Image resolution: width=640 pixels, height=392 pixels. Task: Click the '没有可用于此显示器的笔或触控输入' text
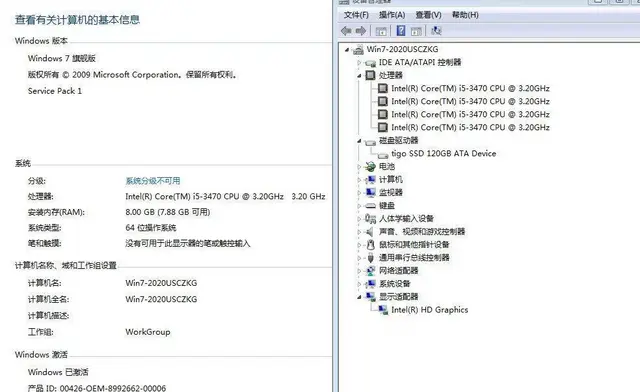coord(188,244)
